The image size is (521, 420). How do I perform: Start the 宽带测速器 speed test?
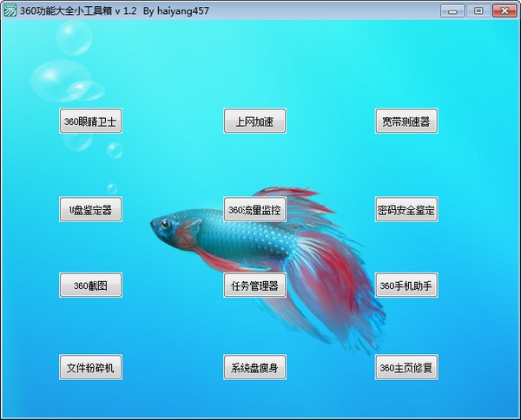pos(406,121)
